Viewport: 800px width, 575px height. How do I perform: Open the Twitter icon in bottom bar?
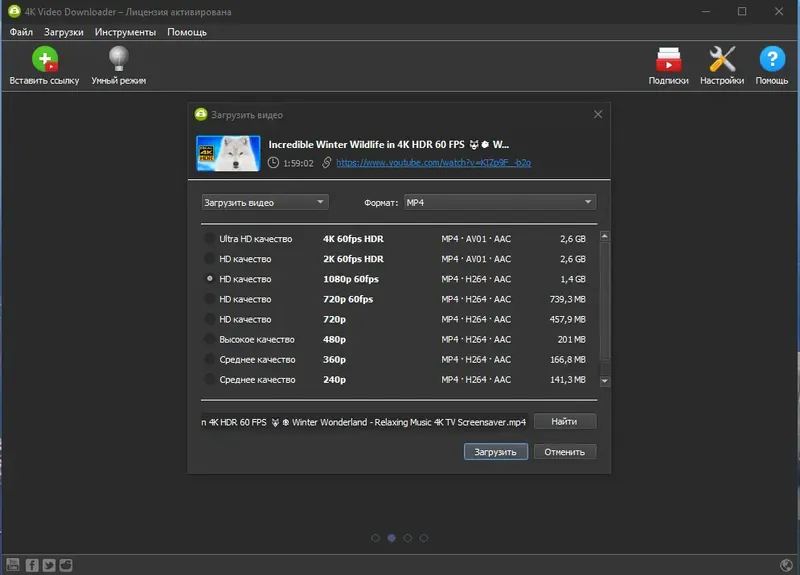(x=49, y=565)
